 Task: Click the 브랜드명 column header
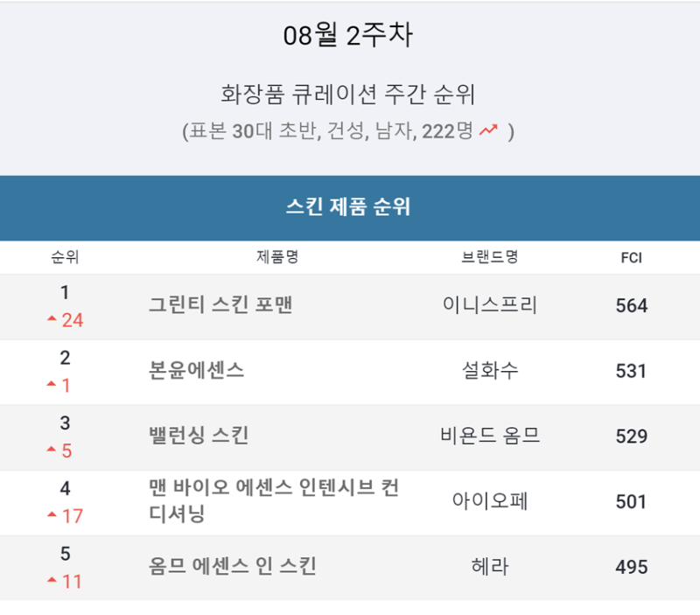490,256
